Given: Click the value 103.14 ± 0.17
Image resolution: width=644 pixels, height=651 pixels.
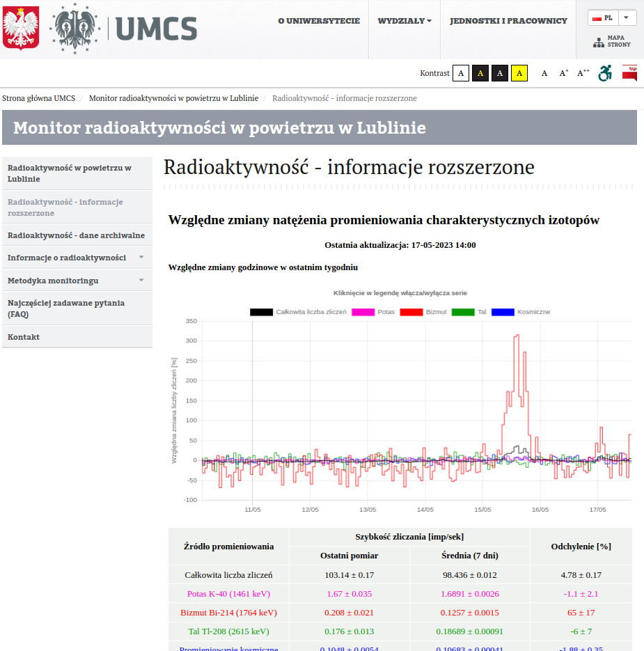Looking at the screenshot, I should click(x=350, y=575).
